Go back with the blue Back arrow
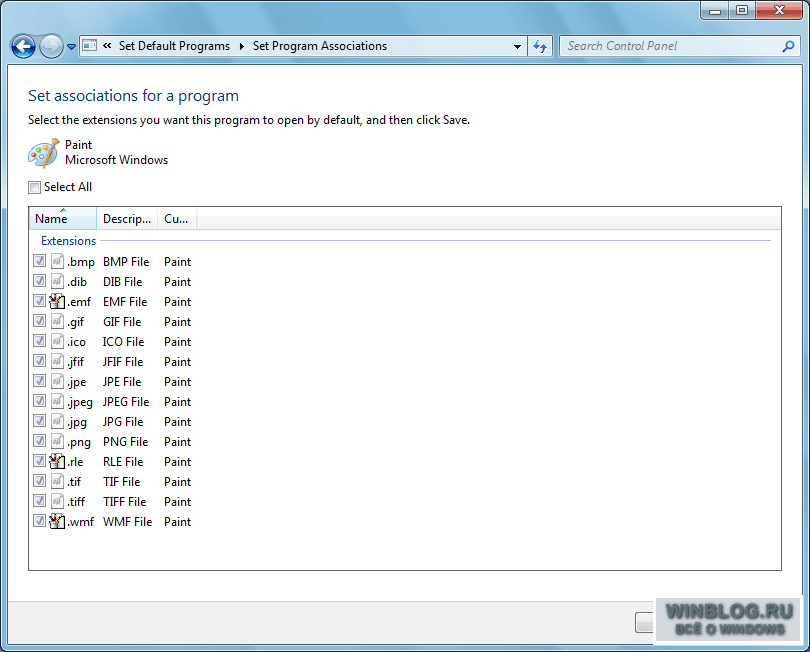 (x=23, y=46)
